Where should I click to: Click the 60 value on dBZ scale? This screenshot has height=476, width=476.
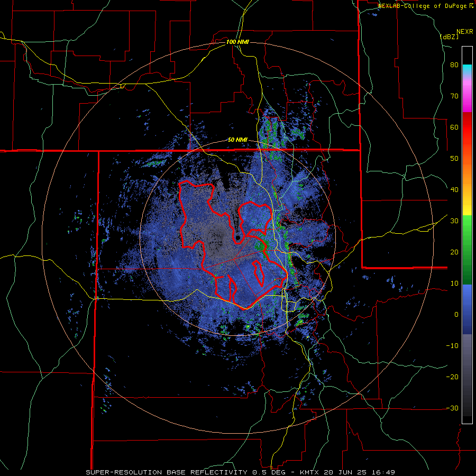click(x=454, y=127)
